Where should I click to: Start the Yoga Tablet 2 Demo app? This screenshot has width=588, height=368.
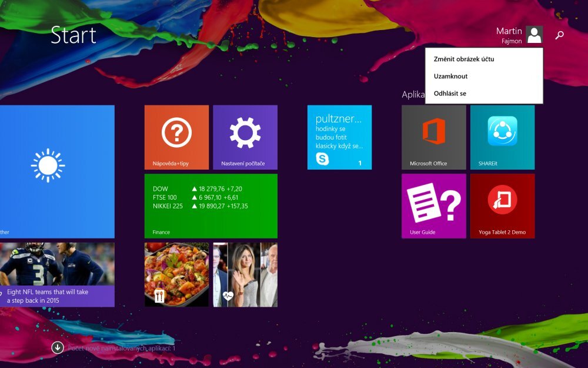click(503, 206)
